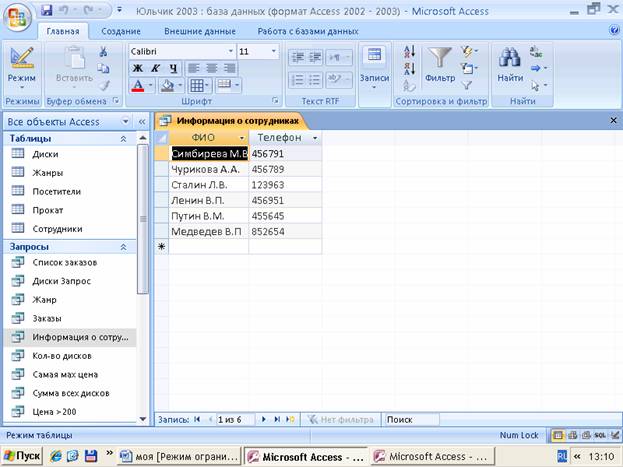Click the Поиск search box

click(412, 420)
